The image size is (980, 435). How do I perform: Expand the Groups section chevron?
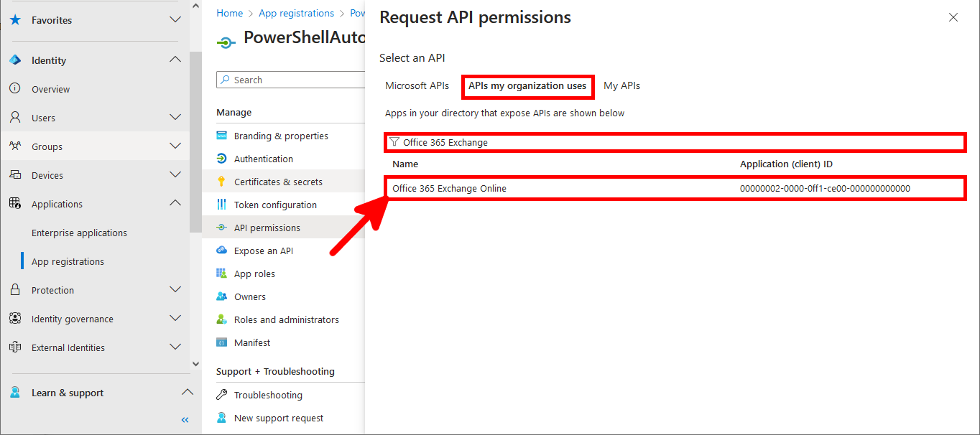click(x=175, y=146)
